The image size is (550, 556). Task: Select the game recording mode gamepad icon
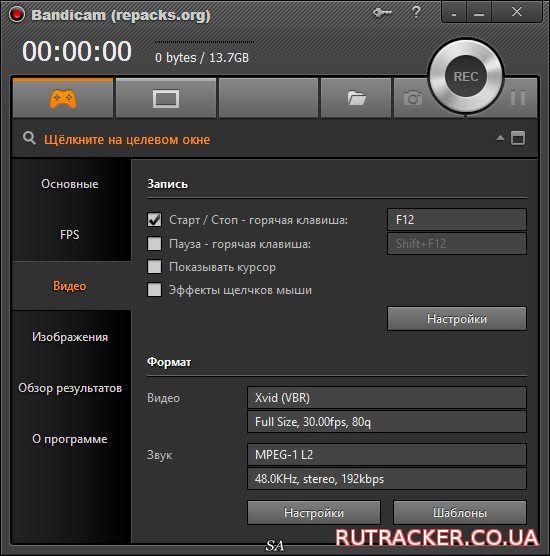coord(63,99)
